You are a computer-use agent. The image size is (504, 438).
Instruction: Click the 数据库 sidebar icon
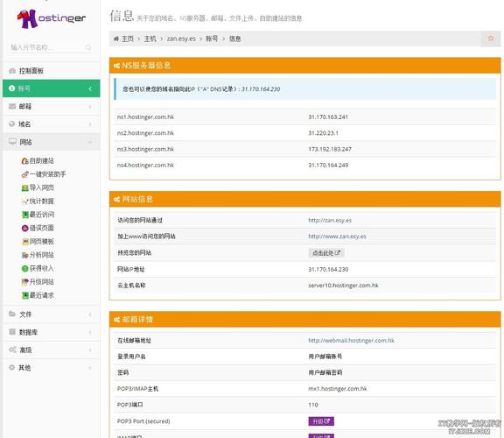coord(12,332)
